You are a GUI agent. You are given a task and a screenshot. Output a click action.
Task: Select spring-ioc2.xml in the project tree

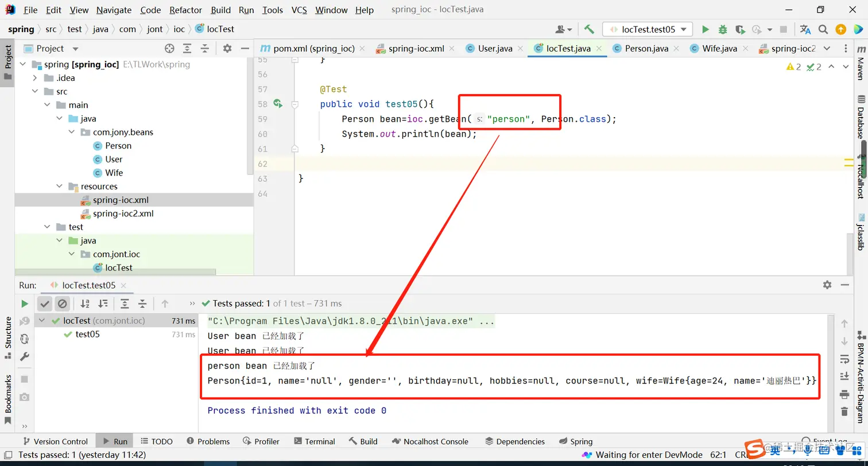pyautogui.click(x=123, y=213)
